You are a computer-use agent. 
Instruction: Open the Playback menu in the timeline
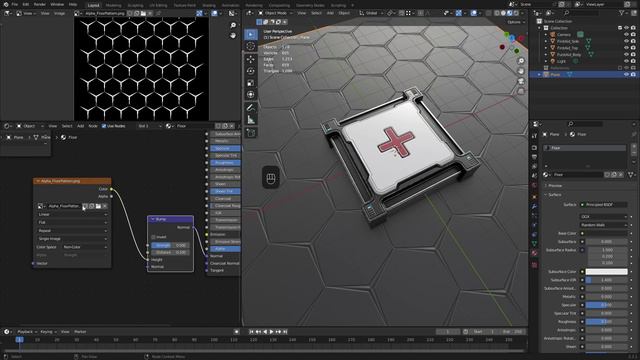click(27, 332)
